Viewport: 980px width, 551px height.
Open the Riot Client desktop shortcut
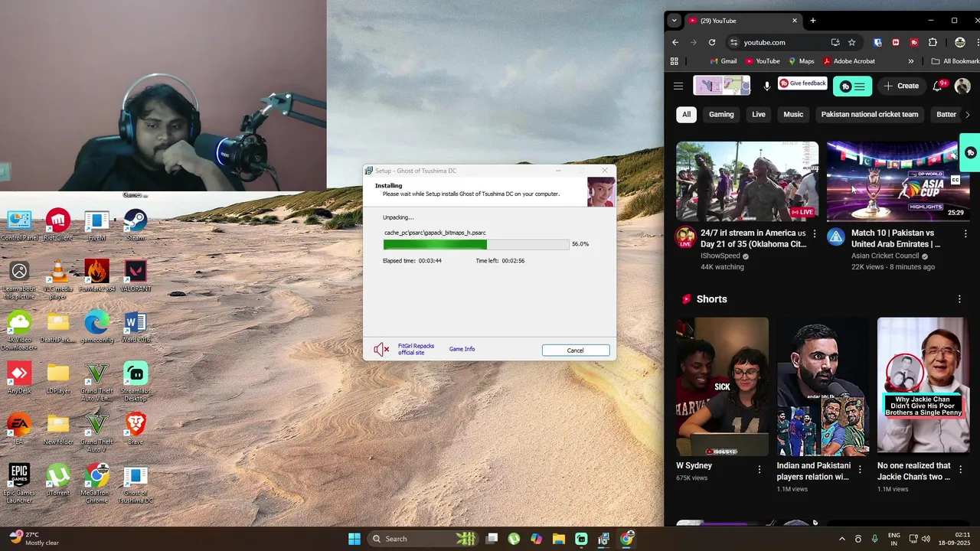click(x=58, y=225)
